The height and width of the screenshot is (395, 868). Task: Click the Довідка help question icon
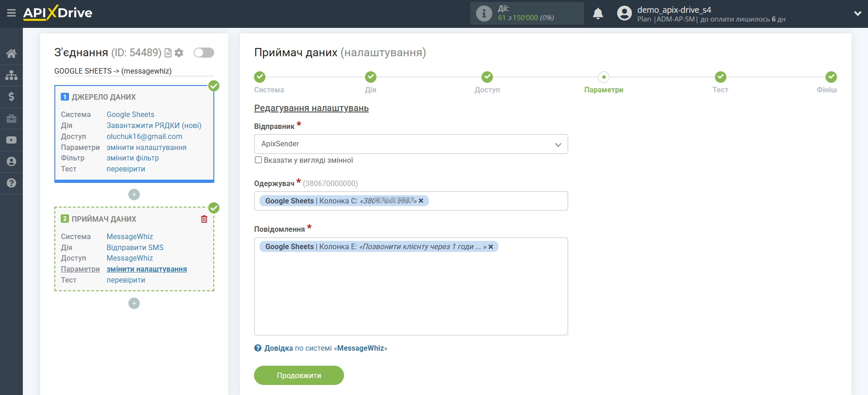click(x=258, y=348)
